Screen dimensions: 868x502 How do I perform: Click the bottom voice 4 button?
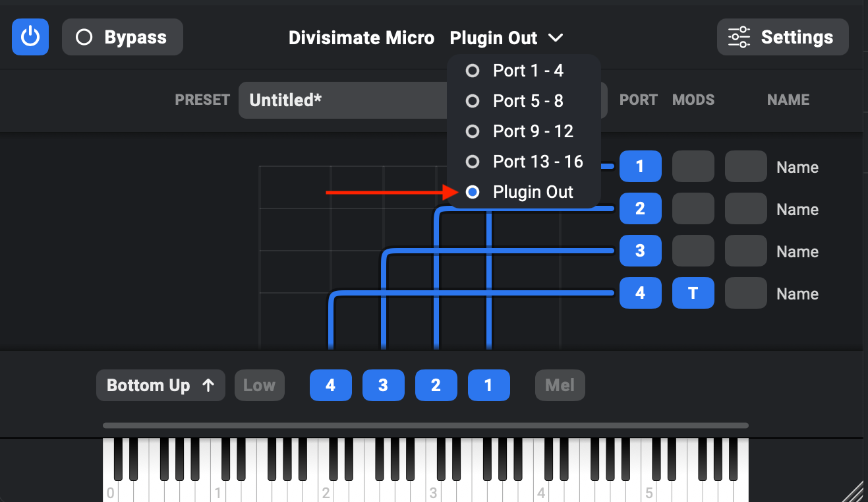(331, 385)
